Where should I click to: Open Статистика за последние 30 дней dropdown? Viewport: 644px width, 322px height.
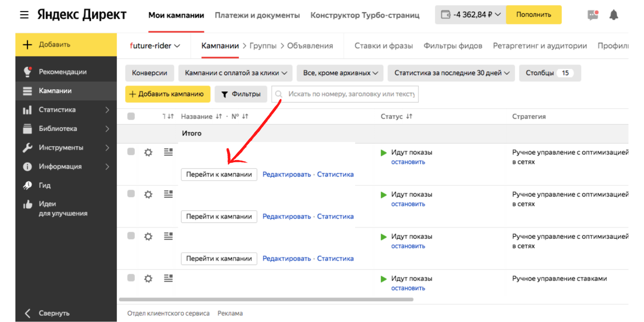[x=451, y=73]
